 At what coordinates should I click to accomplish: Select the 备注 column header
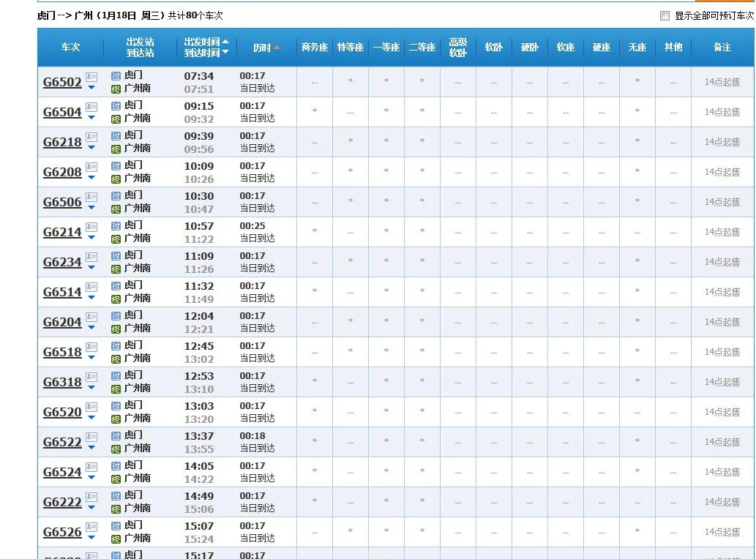pos(722,47)
